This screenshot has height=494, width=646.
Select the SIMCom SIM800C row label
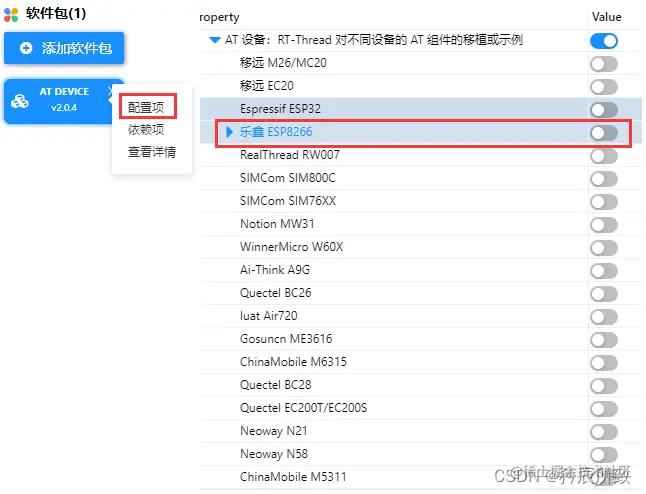coord(288,178)
